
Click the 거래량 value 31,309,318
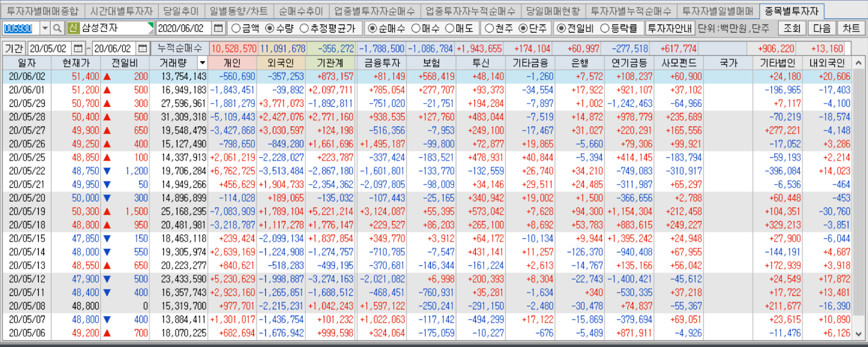tap(184, 117)
